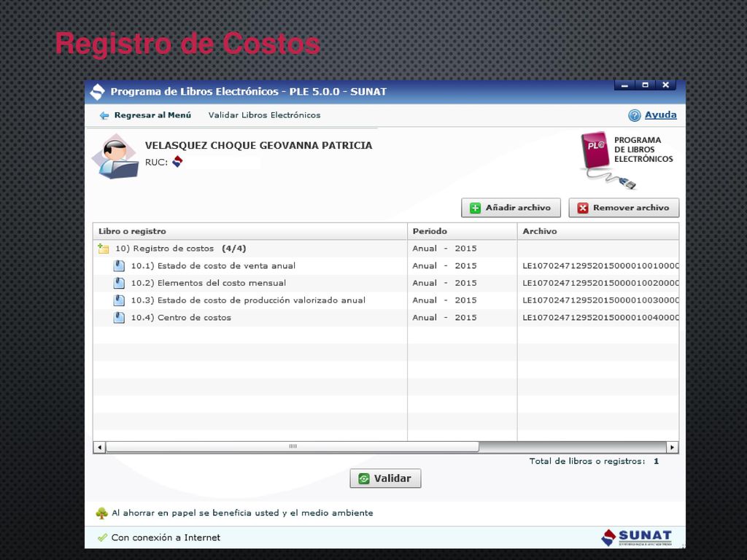Click Total de libros o registros: 1
Image resolution: width=747 pixels, height=560 pixels.
point(594,462)
